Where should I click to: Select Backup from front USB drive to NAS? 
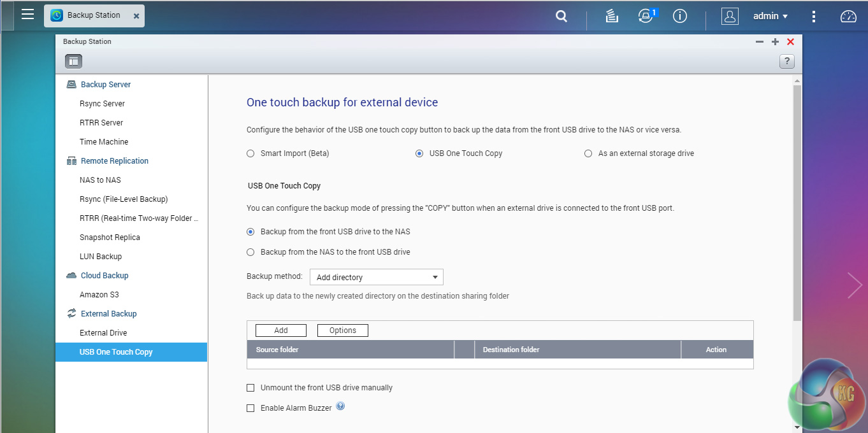250,232
